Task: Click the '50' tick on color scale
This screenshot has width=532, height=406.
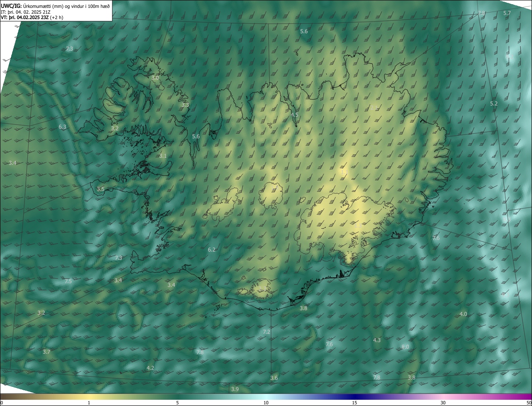Action: 529,403
